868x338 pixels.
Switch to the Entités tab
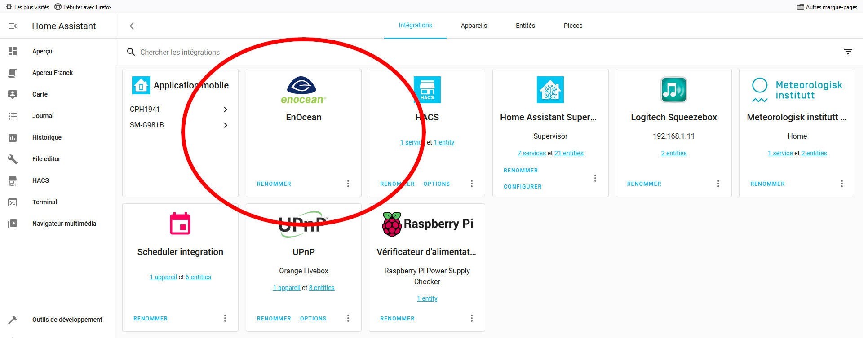pos(525,26)
